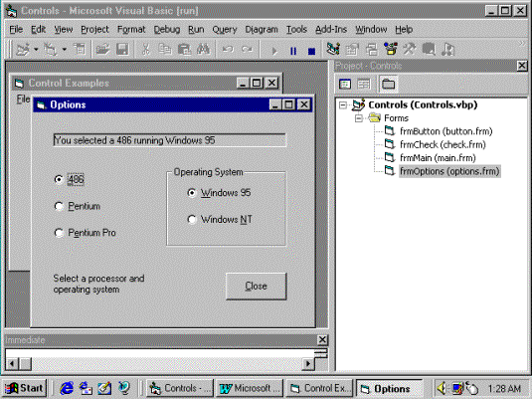The width and height of the screenshot is (532, 399).
Task: Open the Object Browser toolbar icon
Action: [x=391, y=49]
